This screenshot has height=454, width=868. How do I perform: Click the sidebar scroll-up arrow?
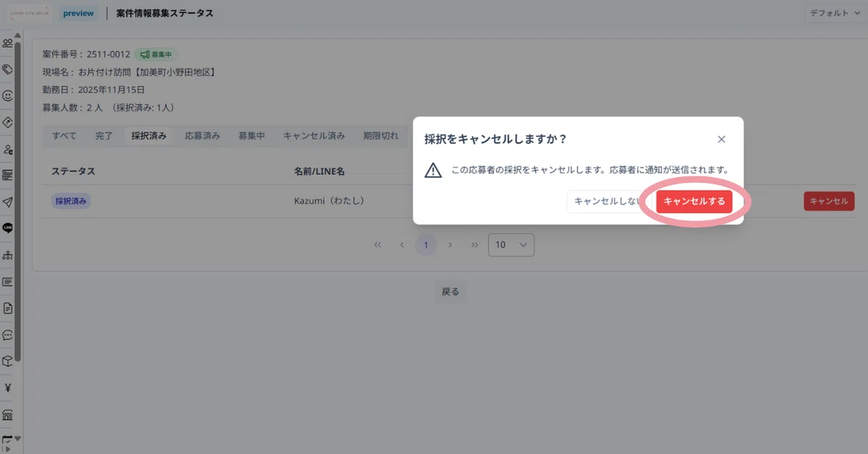point(18,35)
